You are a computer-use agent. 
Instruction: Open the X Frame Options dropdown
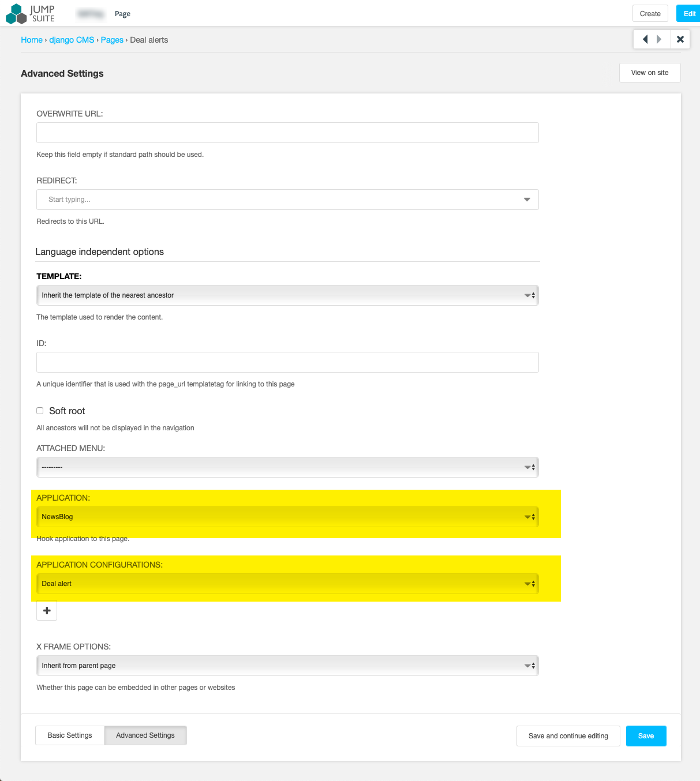pos(287,666)
